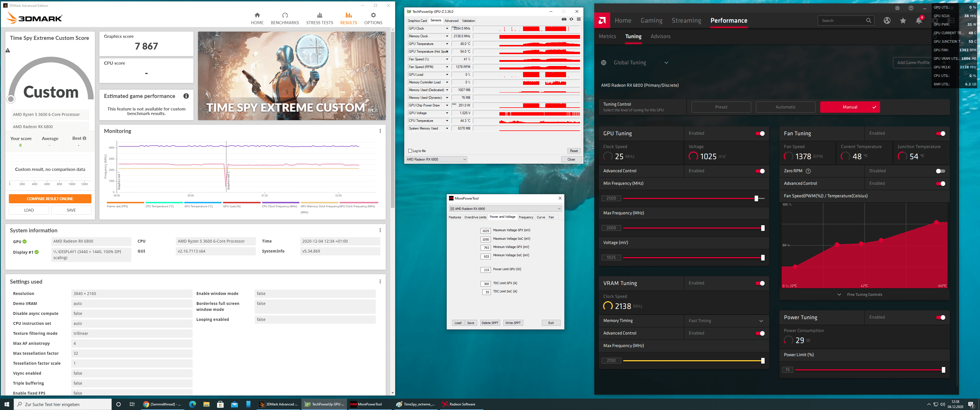The width and height of the screenshot is (980, 410).
Task: Click the search magnifier in Radeon Software
Action: tap(869, 20)
